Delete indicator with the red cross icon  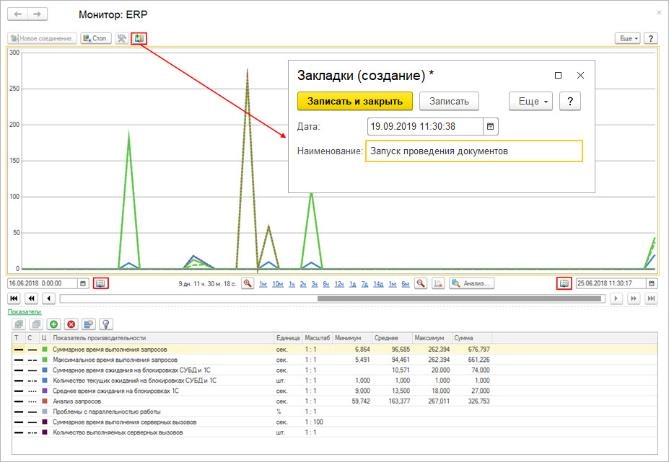(70, 324)
